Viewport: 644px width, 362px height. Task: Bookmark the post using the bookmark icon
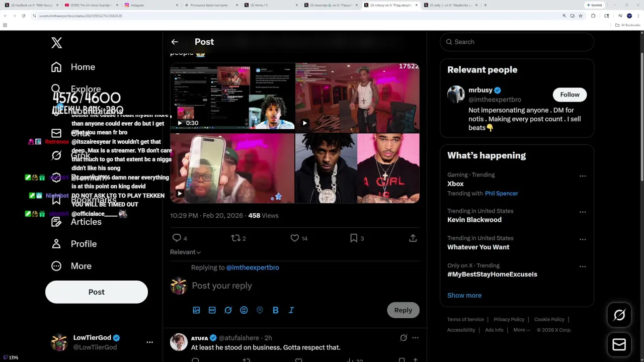354,238
